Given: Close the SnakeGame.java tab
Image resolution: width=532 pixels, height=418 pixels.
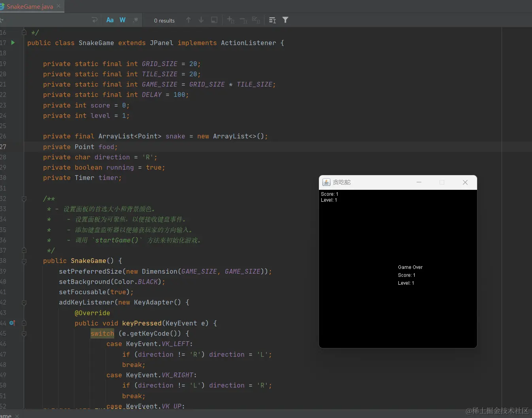Looking at the screenshot, I should 58,6.
